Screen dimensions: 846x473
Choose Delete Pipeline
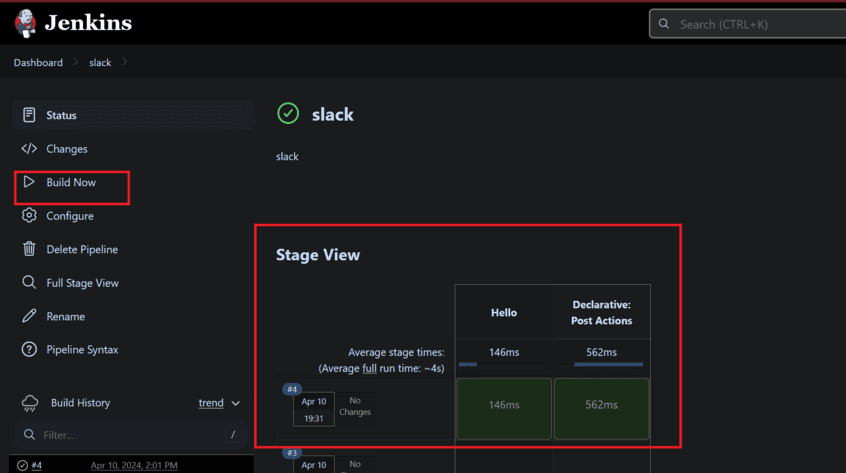point(82,249)
